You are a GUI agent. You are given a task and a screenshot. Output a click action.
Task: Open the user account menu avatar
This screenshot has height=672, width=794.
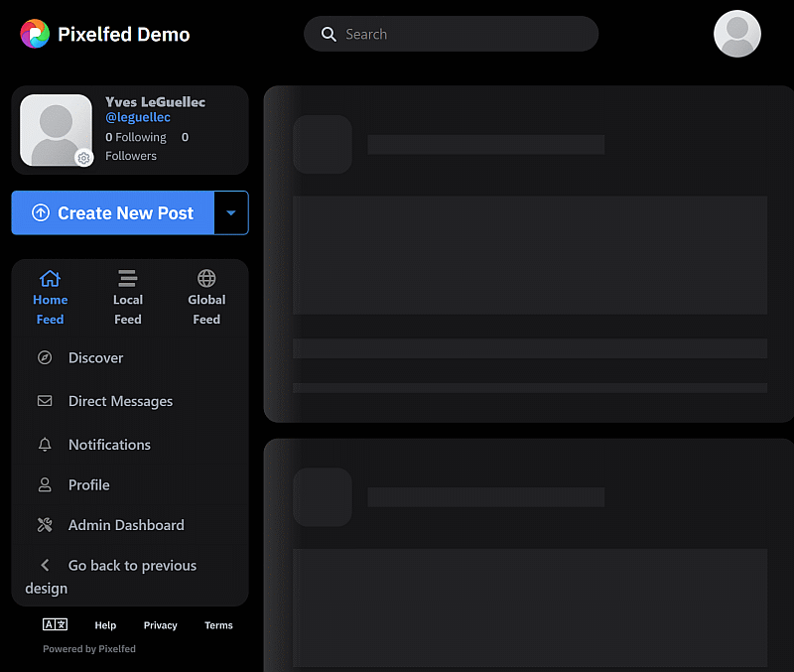click(x=737, y=35)
